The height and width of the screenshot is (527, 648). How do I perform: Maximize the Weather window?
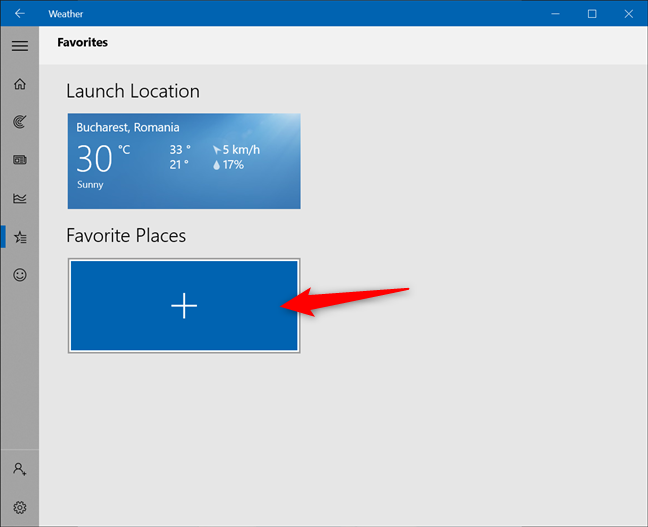tap(592, 14)
